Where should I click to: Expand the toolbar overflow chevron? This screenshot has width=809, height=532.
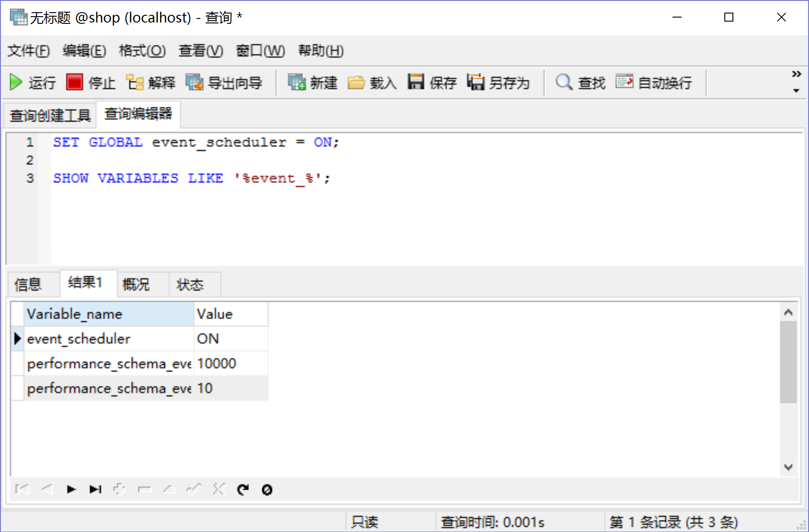point(796,74)
